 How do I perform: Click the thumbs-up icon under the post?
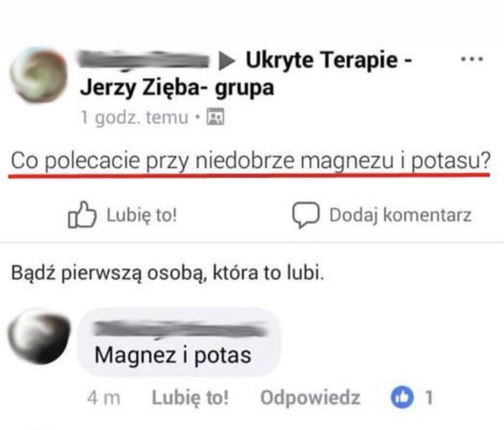pyautogui.click(x=82, y=214)
